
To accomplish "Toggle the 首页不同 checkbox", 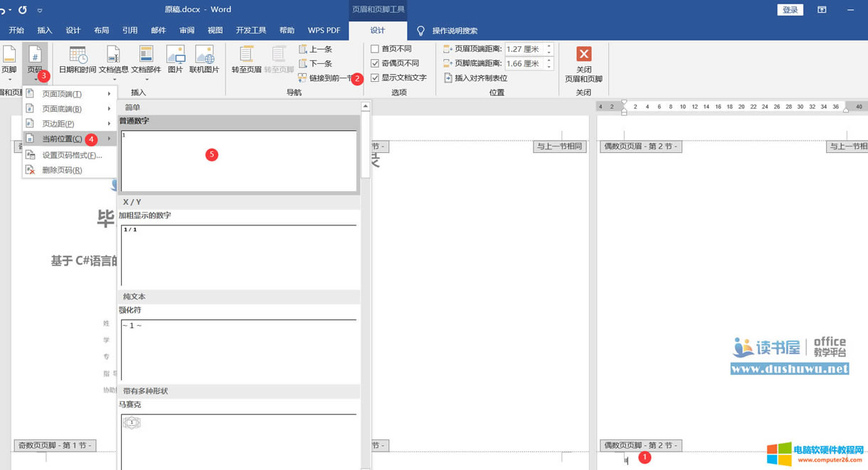I will click(375, 49).
